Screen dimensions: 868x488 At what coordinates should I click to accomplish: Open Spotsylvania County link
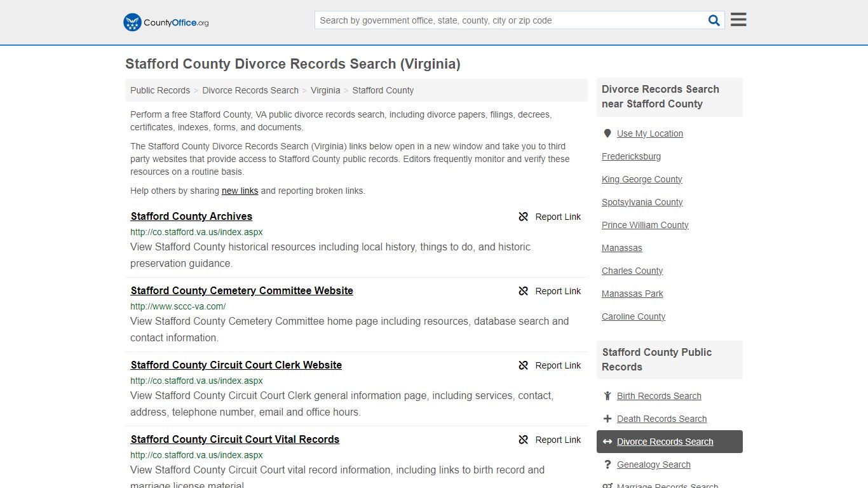coord(642,202)
